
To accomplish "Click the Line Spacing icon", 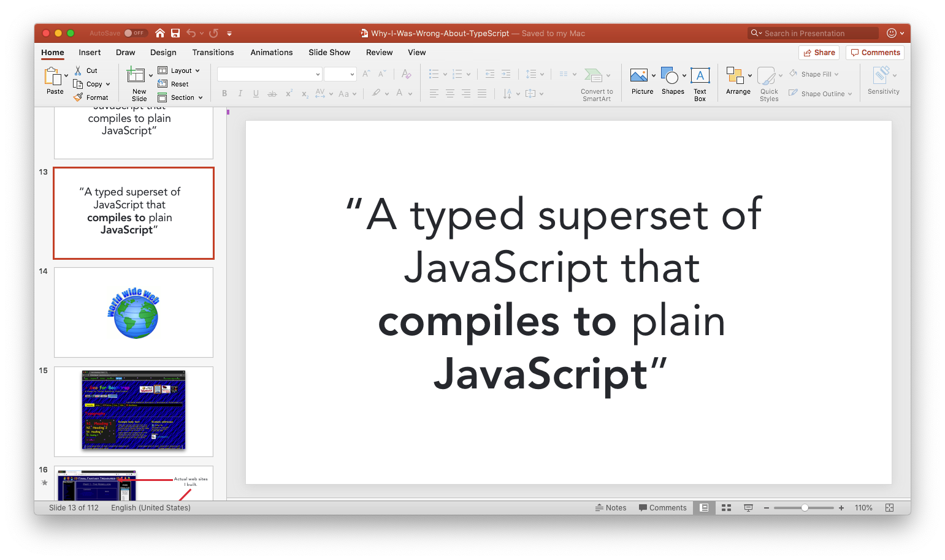I will click(531, 74).
